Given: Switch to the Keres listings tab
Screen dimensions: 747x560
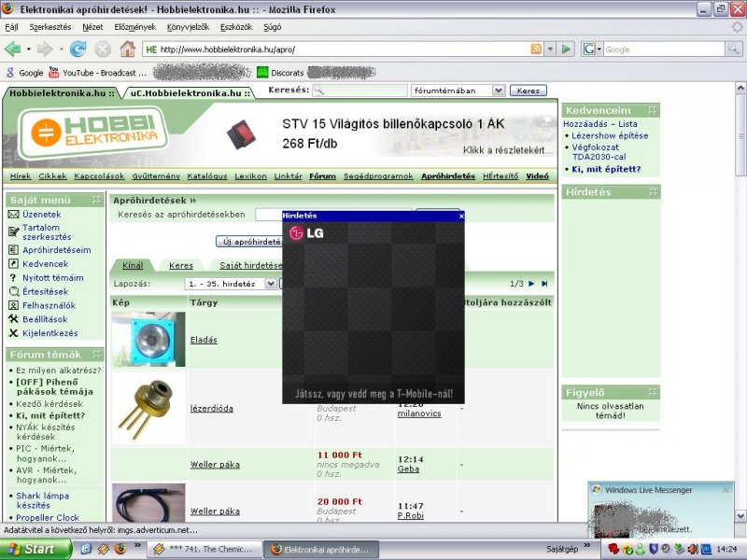Looking at the screenshot, I should [181, 266].
